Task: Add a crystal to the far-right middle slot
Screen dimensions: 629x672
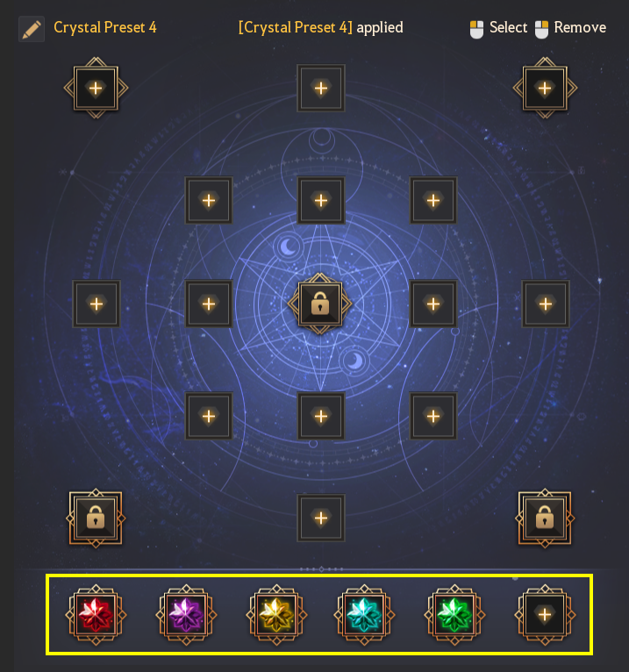Action: point(546,304)
